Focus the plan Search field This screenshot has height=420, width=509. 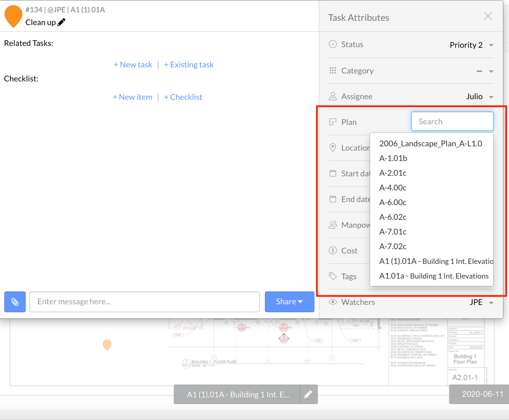(x=452, y=122)
